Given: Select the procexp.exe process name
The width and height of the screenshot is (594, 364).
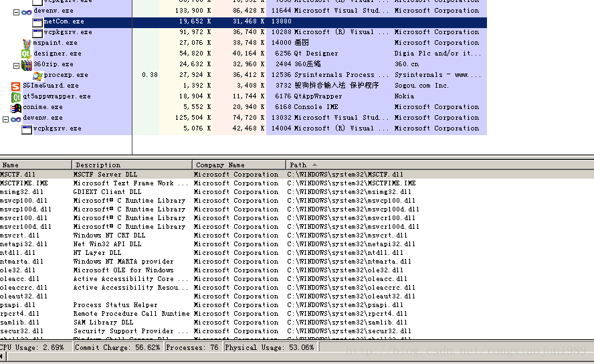Looking at the screenshot, I should point(66,75).
